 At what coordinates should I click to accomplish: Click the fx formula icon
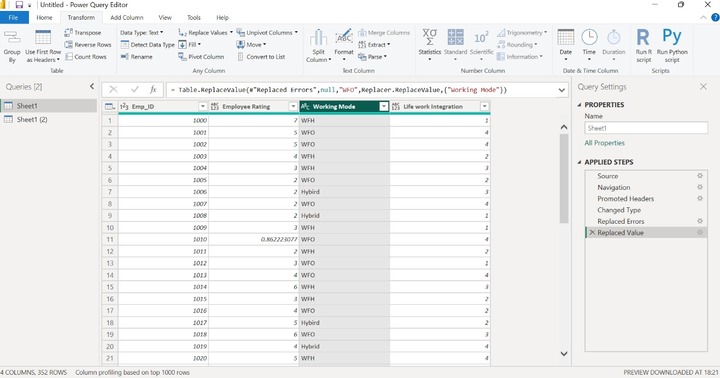point(153,90)
